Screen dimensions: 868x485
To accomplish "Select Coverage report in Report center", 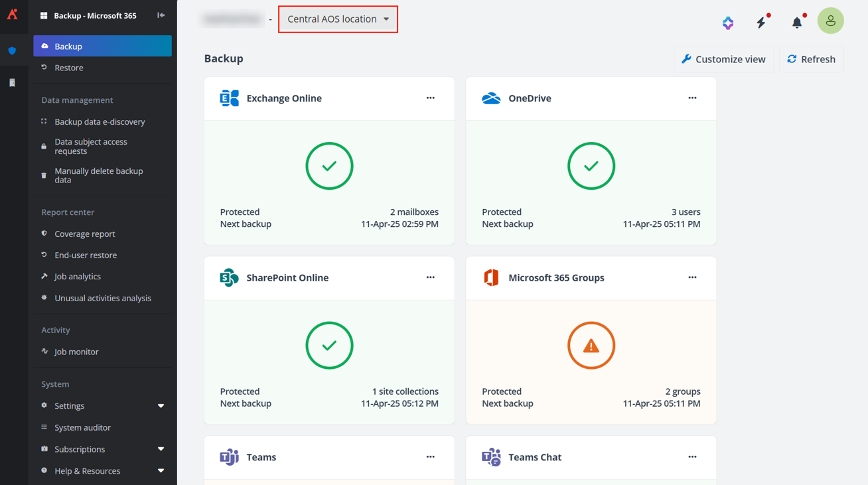I will pos(84,234).
